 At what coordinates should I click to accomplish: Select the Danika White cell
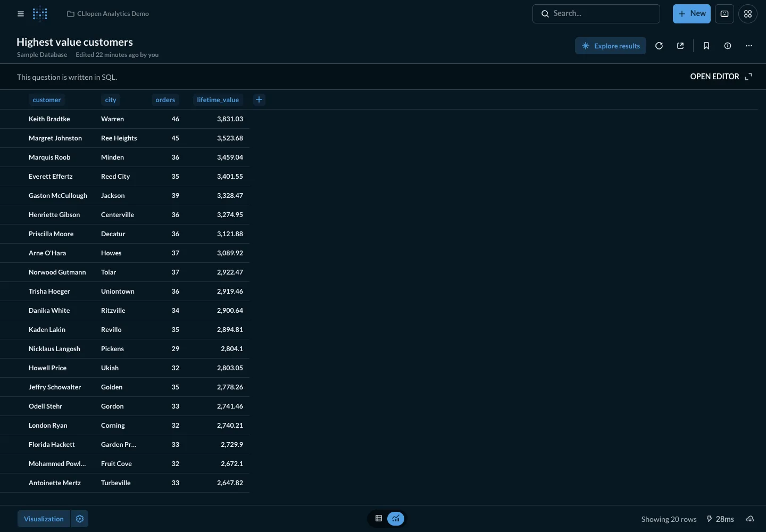(x=49, y=311)
